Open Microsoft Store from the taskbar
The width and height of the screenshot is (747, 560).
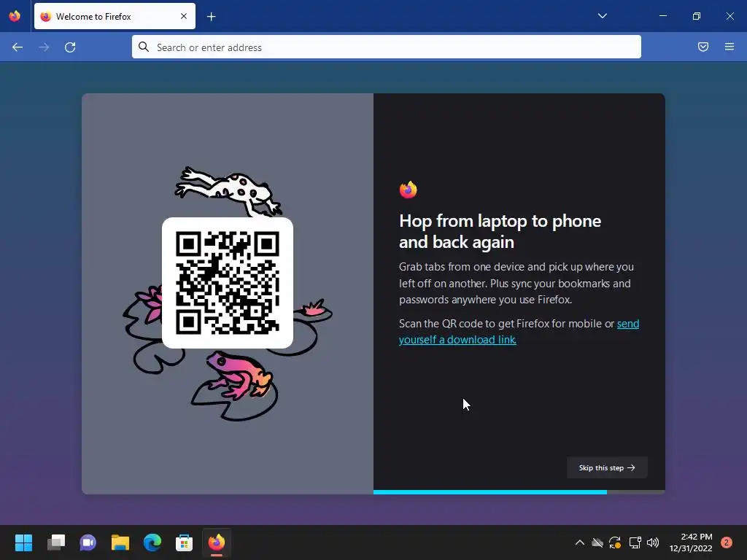184,542
